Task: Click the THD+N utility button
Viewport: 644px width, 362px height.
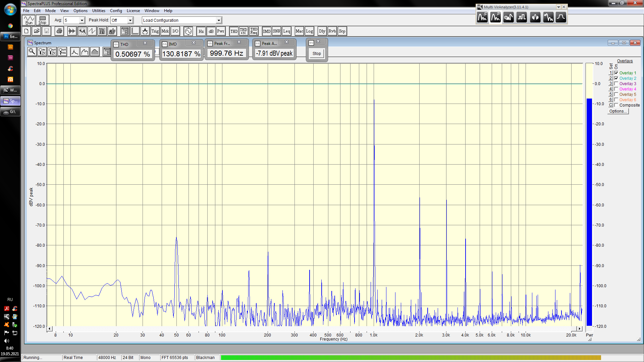Action: pyautogui.click(x=244, y=31)
